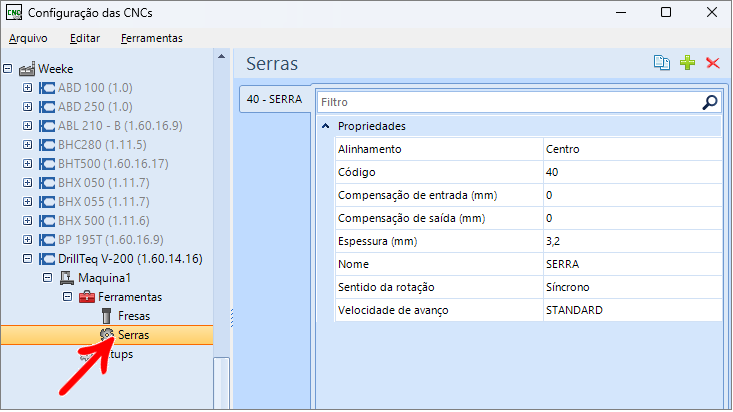
Task: Edit the Espessura value 3,2
Action: tap(632, 241)
